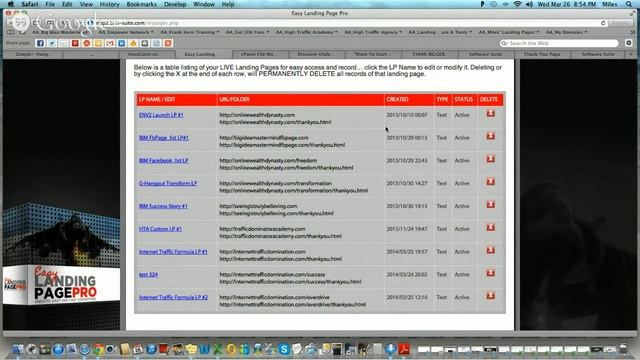
Task: Select the http://trafficdominatoracademy.com URL text
Action: 262,229
